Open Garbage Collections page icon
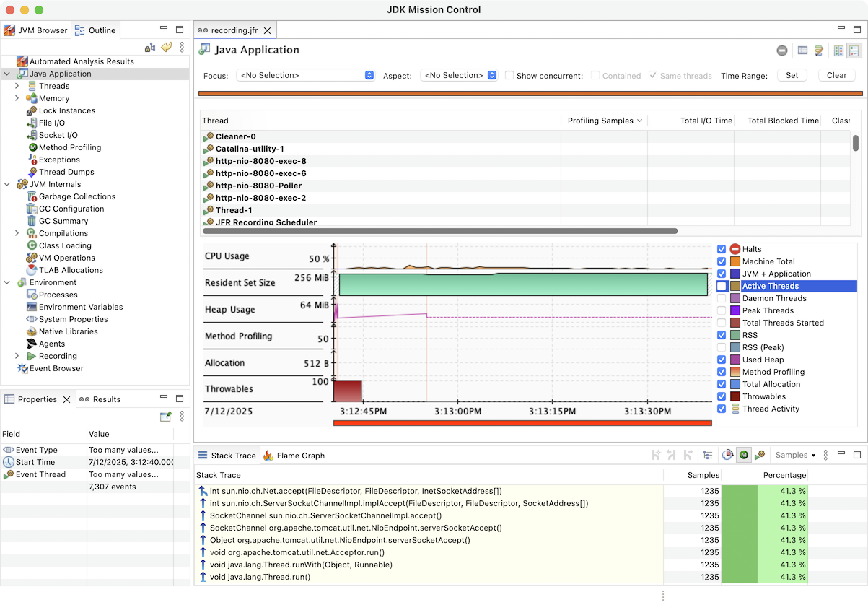 32,196
